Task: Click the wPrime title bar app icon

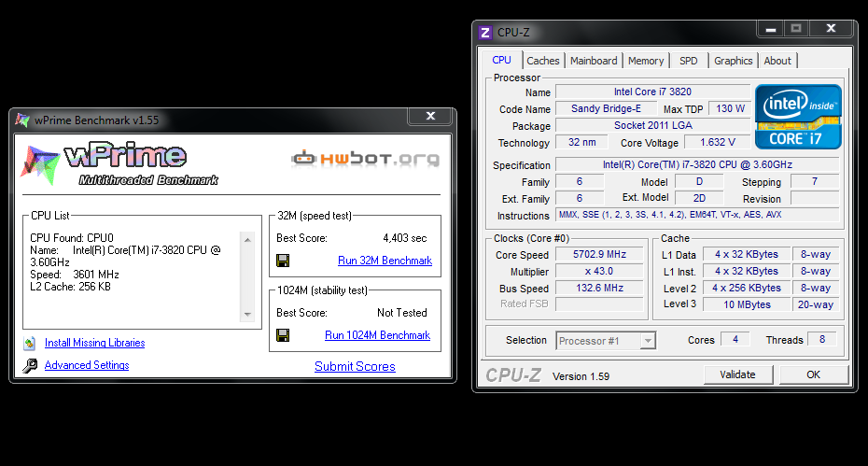Action: click(x=22, y=120)
